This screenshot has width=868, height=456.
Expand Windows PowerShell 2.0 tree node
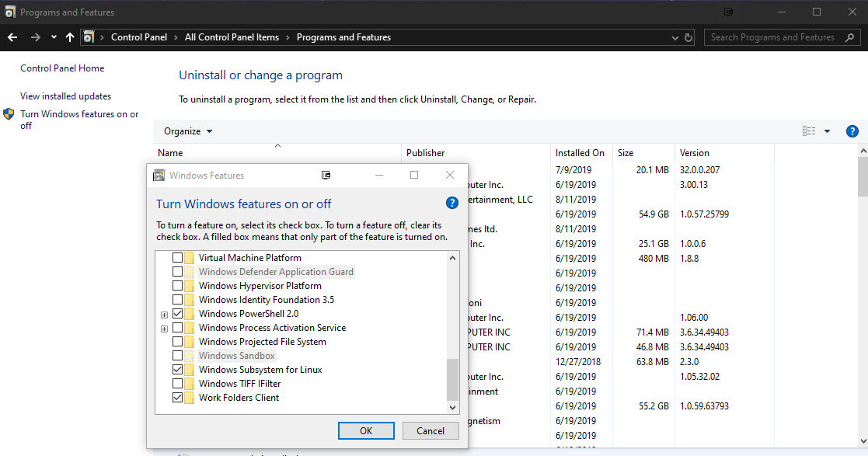pos(165,315)
